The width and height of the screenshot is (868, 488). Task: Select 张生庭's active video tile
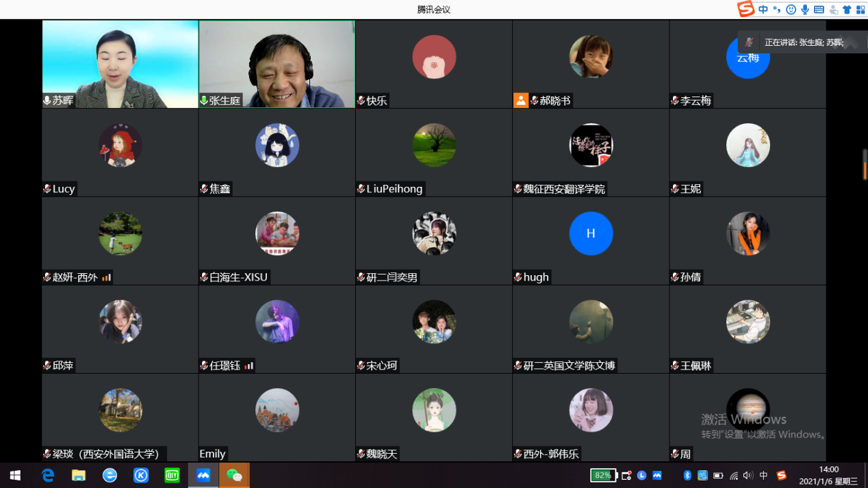pos(277,64)
